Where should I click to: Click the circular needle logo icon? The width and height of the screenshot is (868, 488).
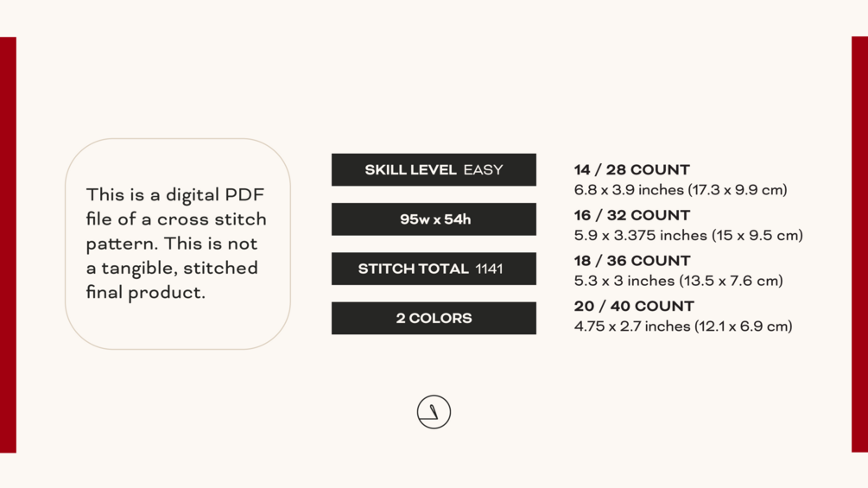[434, 412]
